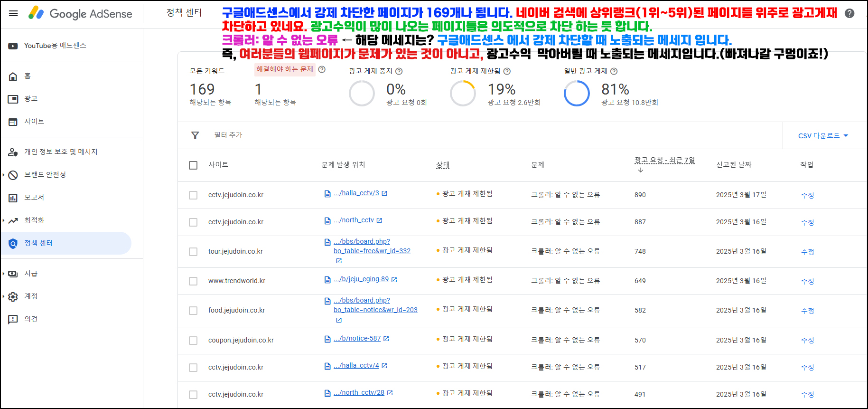Click the 필터 추가 filter input
Viewport: 868px width, 409px height.
[x=228, y=135]
